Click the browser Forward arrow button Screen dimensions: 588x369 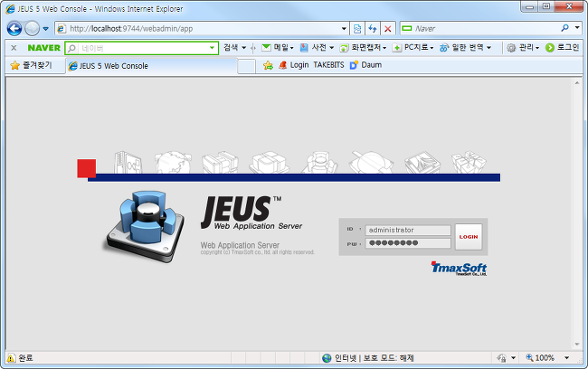pyautogui.click(x=33, y=29)
